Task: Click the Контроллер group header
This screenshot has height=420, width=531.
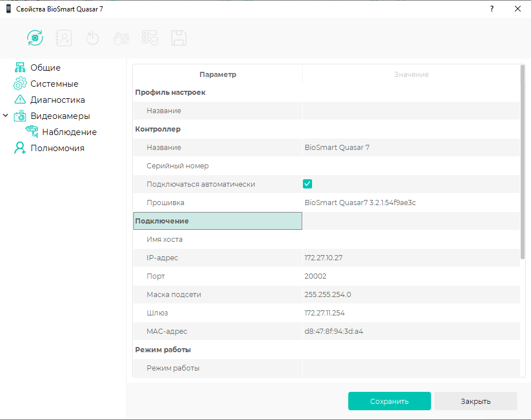Action: [x=158, y=129]
